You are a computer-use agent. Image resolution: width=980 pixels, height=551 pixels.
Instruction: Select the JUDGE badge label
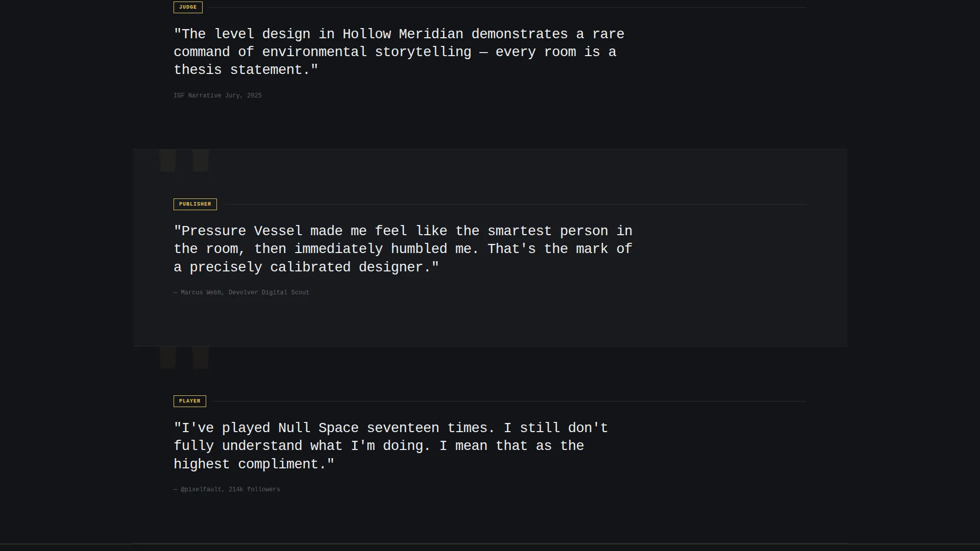tap(188, 7)
